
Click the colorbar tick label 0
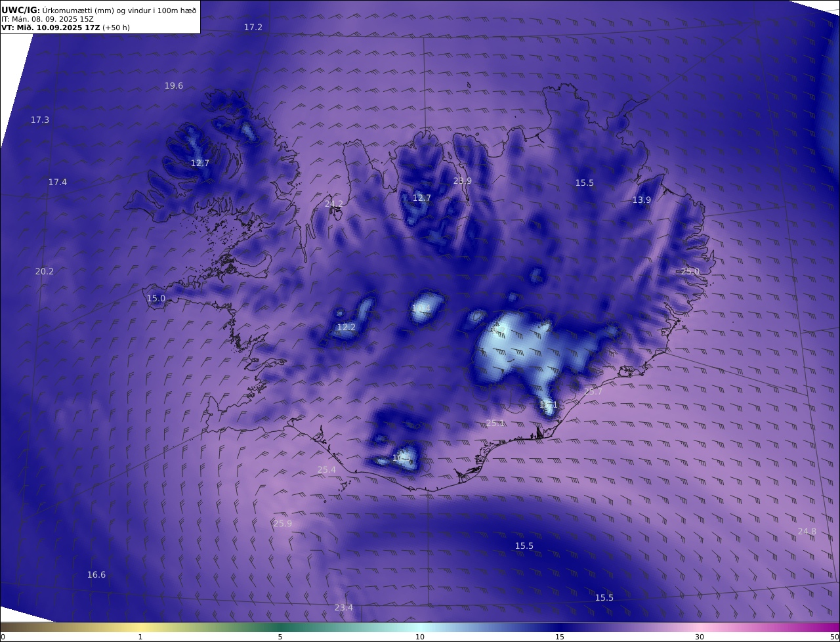click(3, 637)
